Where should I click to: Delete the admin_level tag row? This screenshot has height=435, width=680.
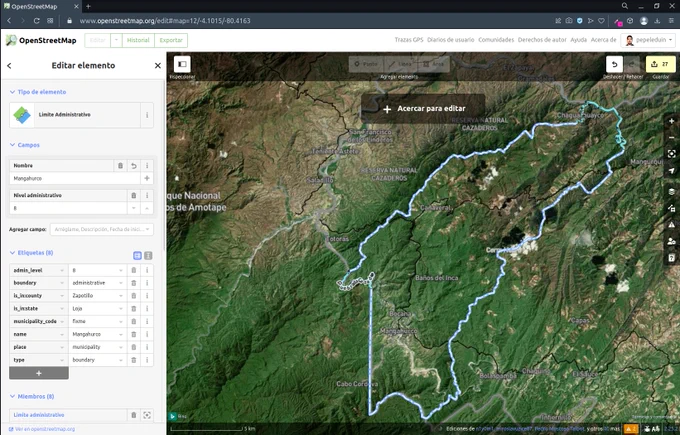pyautogui.click(x=134, y=270)
